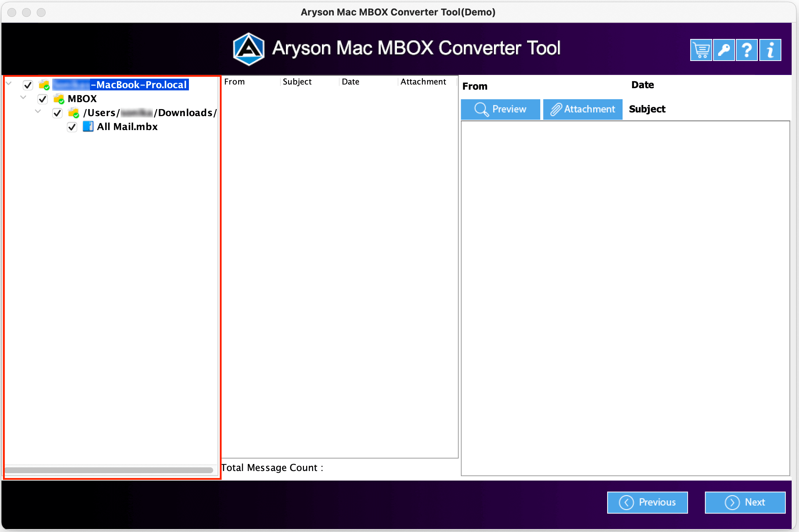Click the All Mail.mbx file icon

click(88, 127)
